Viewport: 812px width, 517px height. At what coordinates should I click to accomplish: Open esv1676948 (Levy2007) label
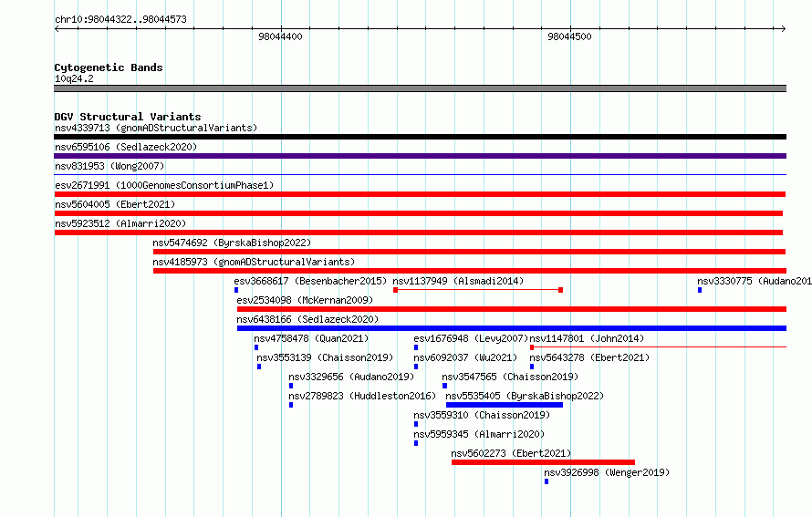471,338
